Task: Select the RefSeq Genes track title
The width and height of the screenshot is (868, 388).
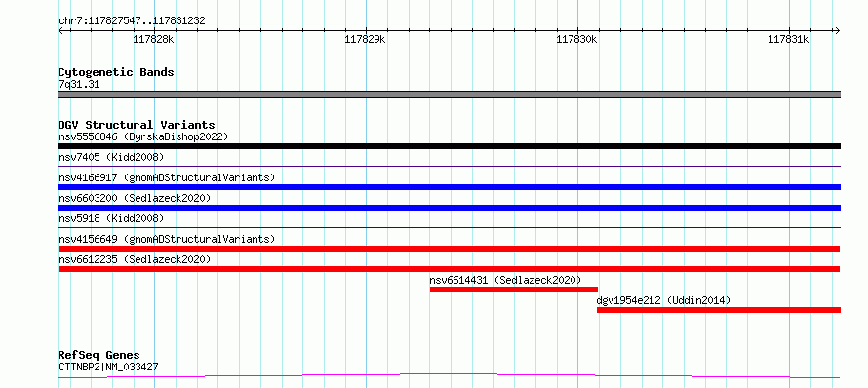Action: click(x=99, y=356)
